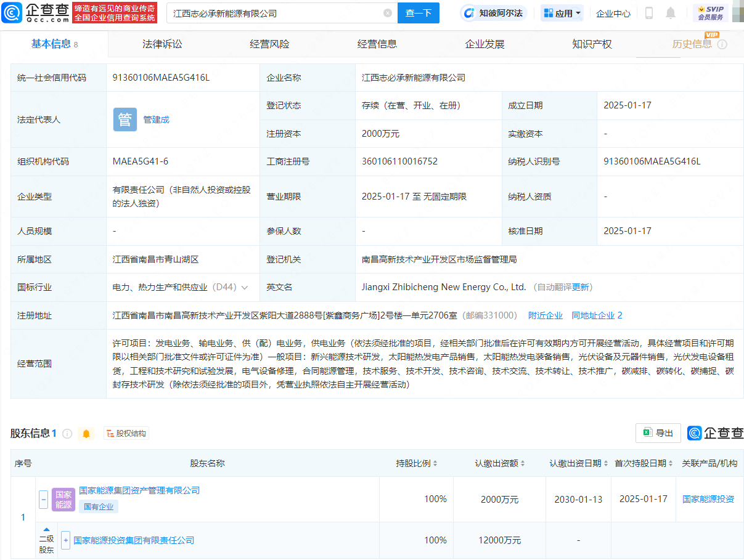Open 国家能源投资集团有限责任公司 link

[134, 540]
